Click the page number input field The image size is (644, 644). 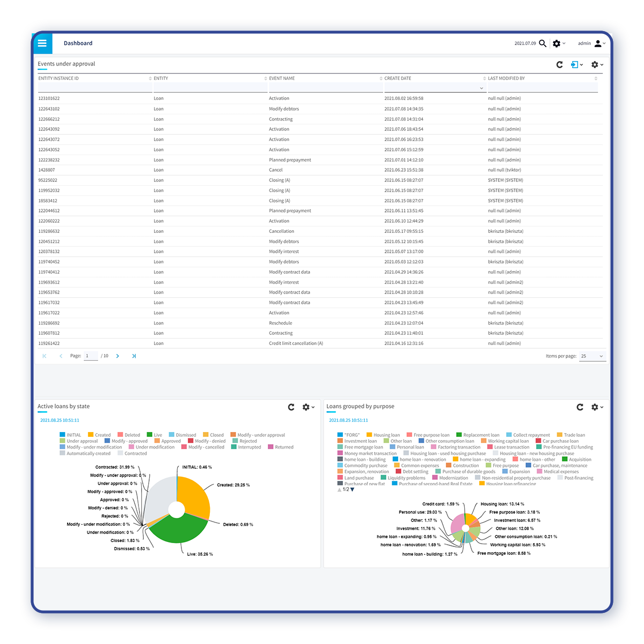[x=91, y=356]
